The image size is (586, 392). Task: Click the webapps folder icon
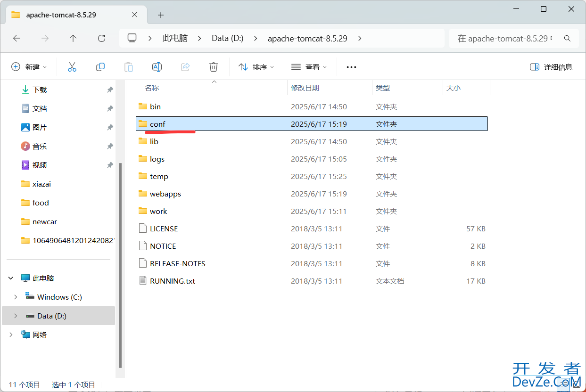click(x=143, y=194)
